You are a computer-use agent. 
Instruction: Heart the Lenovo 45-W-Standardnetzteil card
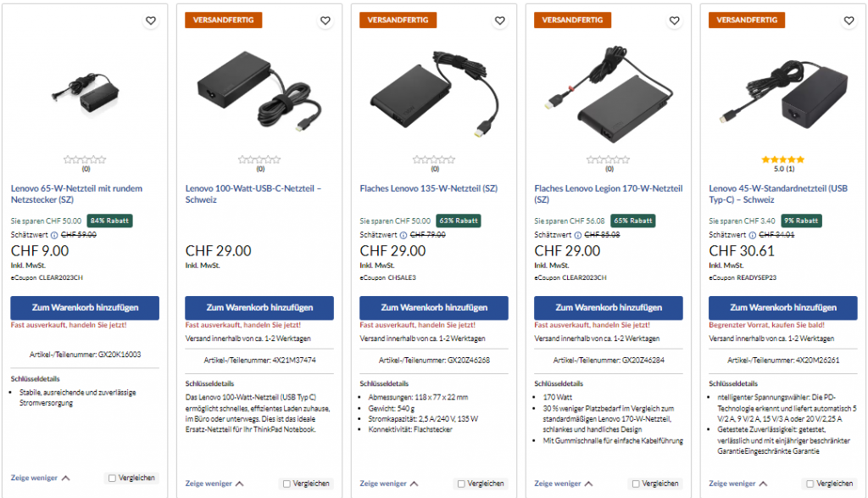849,21
